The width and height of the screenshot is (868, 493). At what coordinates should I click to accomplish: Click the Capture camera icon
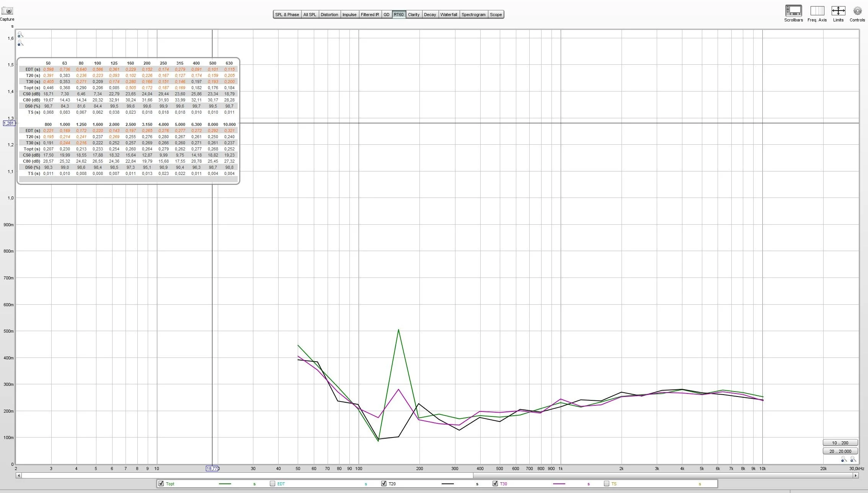click(7, 11)
